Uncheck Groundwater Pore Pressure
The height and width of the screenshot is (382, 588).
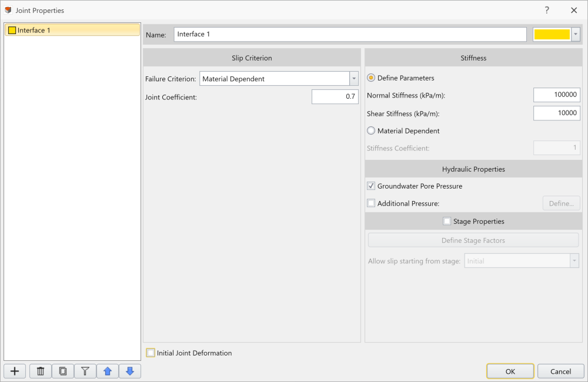371,186
